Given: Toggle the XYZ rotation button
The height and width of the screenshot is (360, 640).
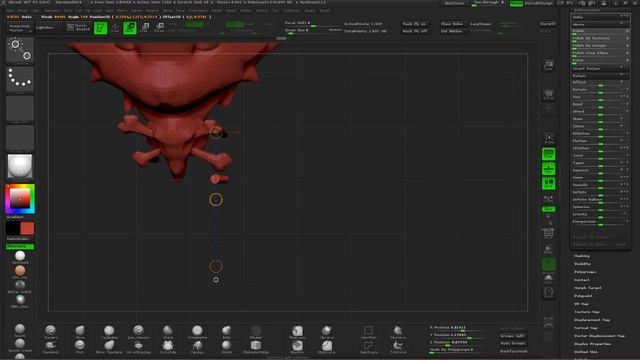Looking at the screenshot, I should coord(549,209).
